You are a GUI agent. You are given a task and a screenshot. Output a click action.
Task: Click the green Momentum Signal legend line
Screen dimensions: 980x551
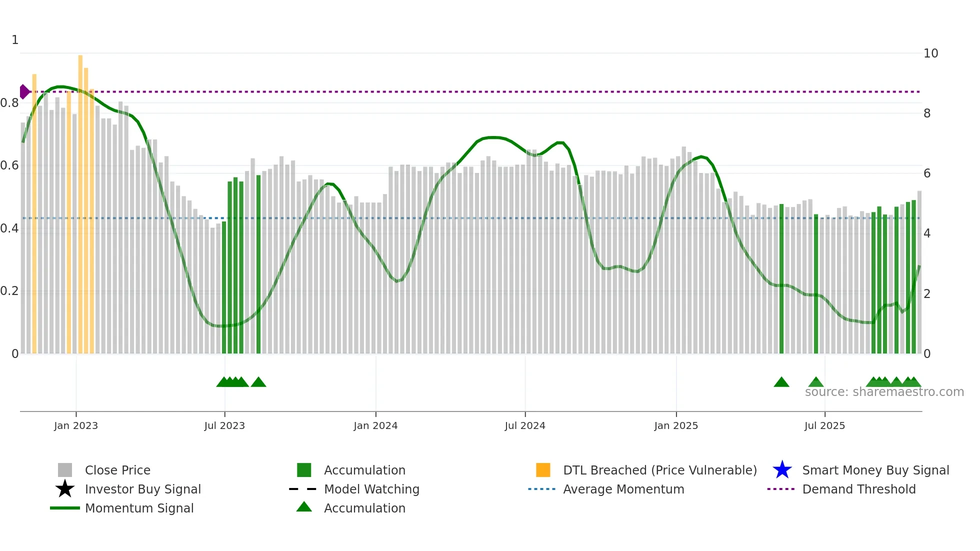(x=65, y=508)
